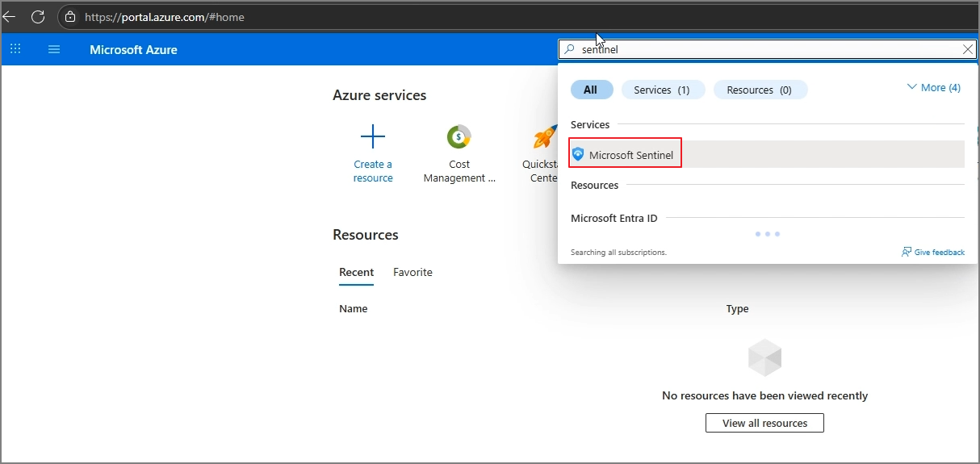Viewport: 980px width, 464px height.
Task: Open the Quickstart Center rocket icon
Action: (x=545, y=137)
